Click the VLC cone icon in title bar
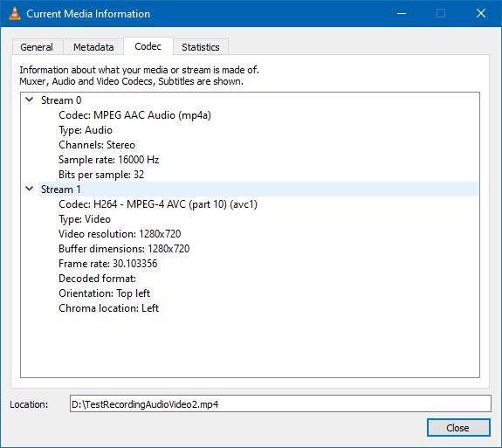This screenshot has width=502, height=448. pyautogui.click(x=15, y=13)
